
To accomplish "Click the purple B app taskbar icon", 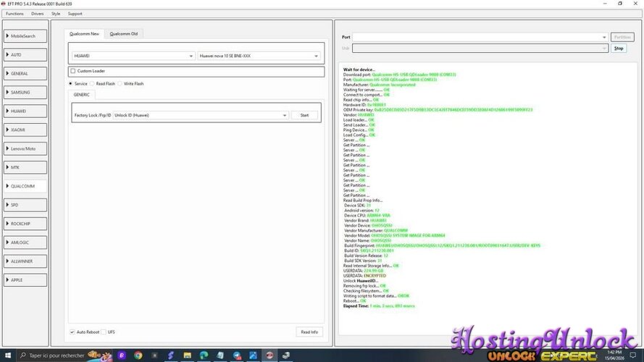I will (122, 355).
